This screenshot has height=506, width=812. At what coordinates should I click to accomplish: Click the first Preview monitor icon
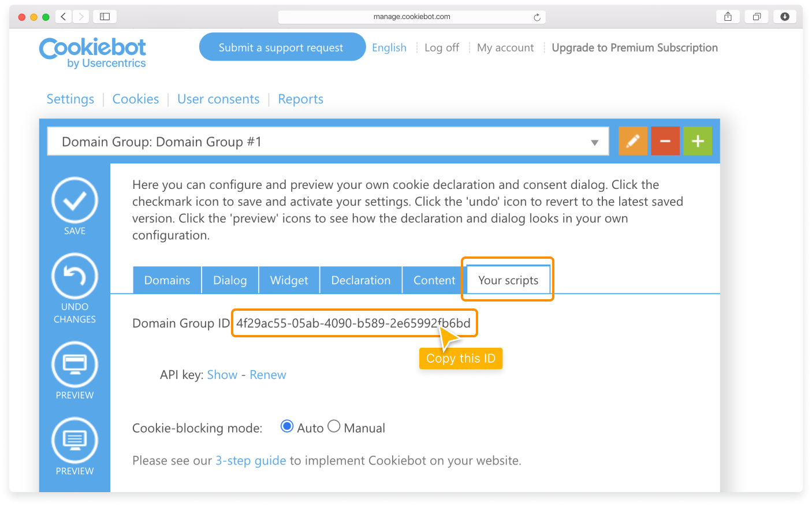click(75, 364)
